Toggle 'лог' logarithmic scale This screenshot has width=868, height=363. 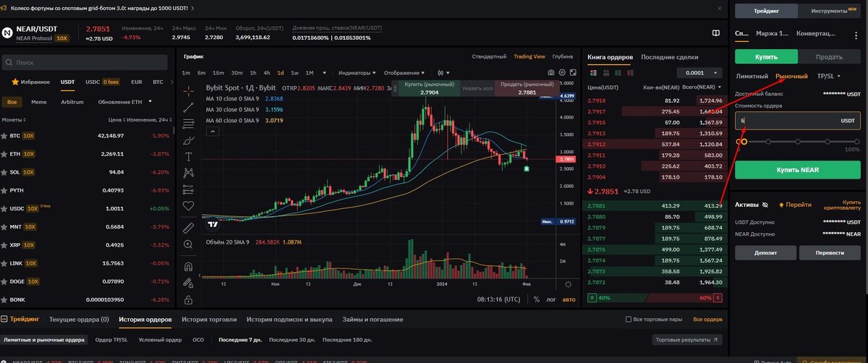click(x=552, y=299)
